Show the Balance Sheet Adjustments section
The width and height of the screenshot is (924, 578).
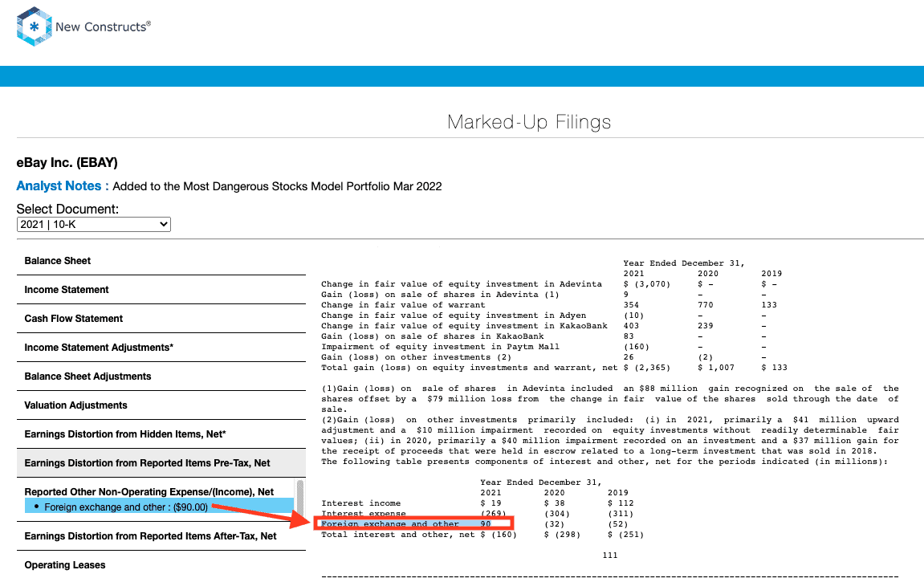click(x=161, y=376)
